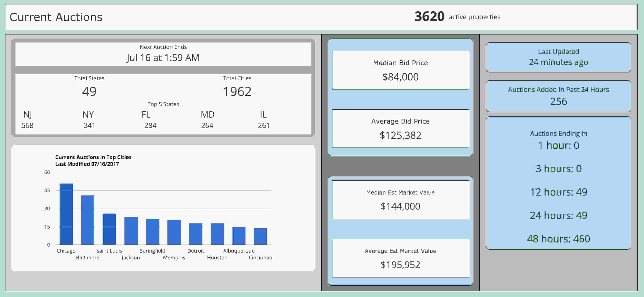Click the Cincinnati bar in the chart
Screen dimensions: 644x297
260,236
